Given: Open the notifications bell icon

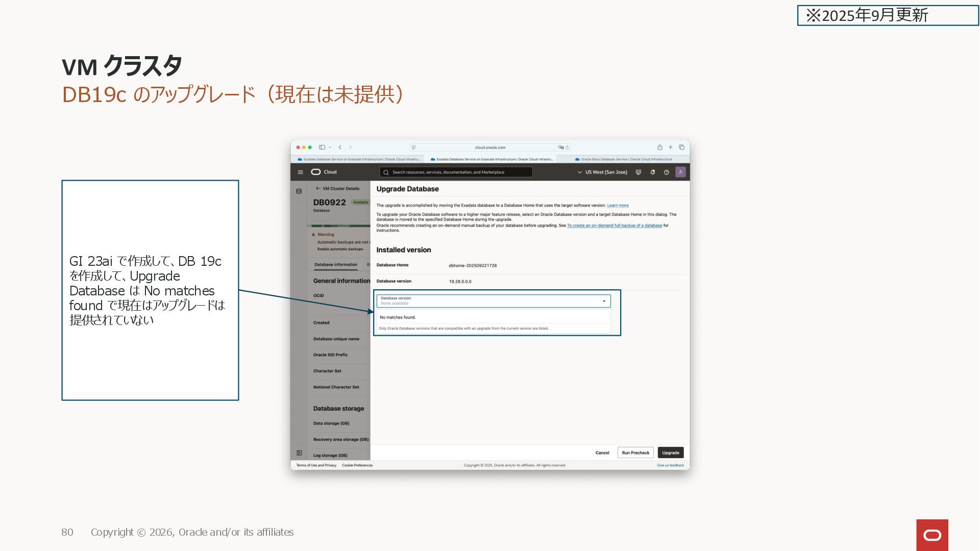Looking at the screenshot, I should pos(652,172).
